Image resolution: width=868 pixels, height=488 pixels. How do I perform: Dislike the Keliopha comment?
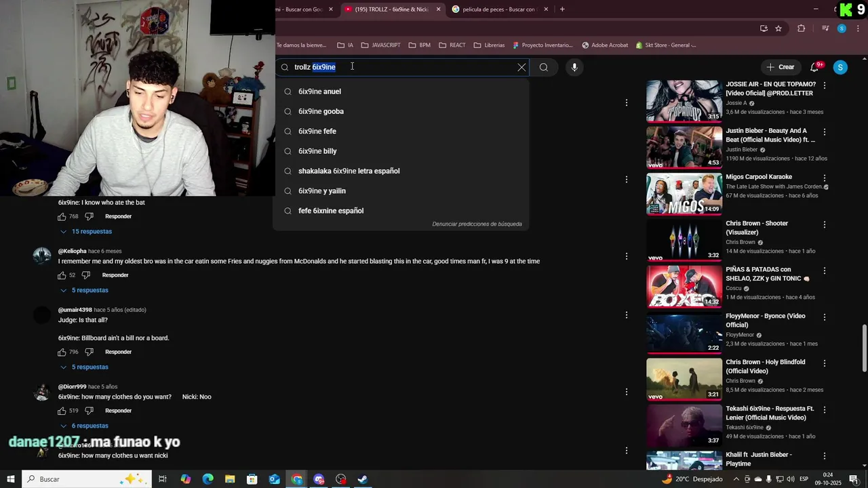point(86,275)
